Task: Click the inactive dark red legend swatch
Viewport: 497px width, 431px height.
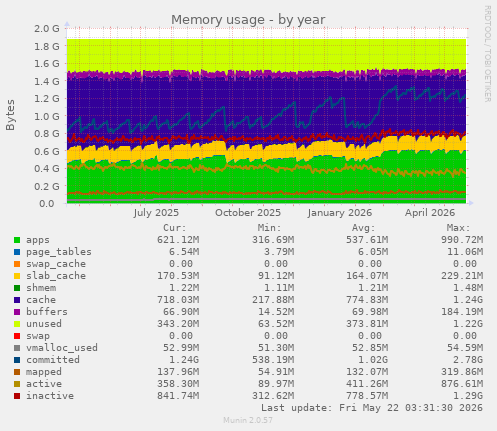Action: coord(17,396)
